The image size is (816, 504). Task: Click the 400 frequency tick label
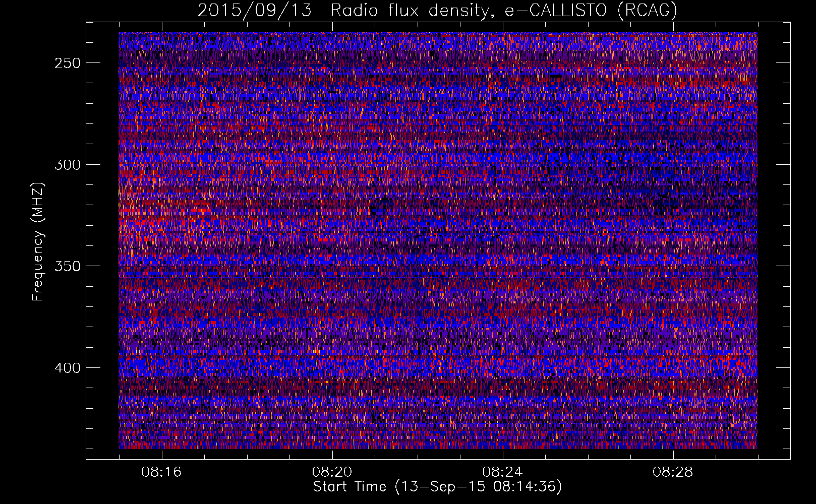coord(68,368)
